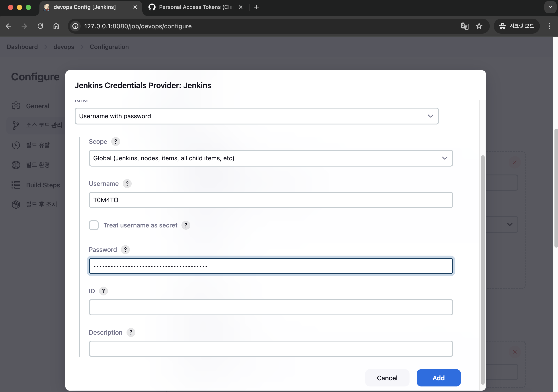
Task: Switch to the Personal Access Tokens tab
Action: [195, 7]
